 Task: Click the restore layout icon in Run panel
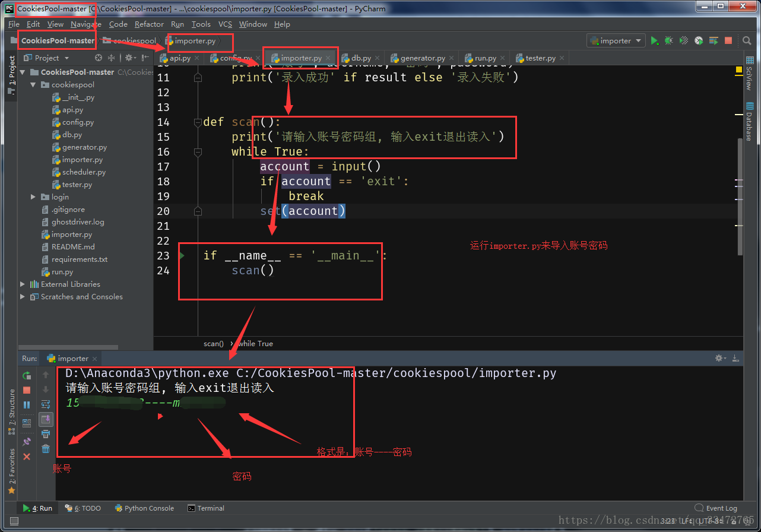pyautogui.click(x=27, y=423)
